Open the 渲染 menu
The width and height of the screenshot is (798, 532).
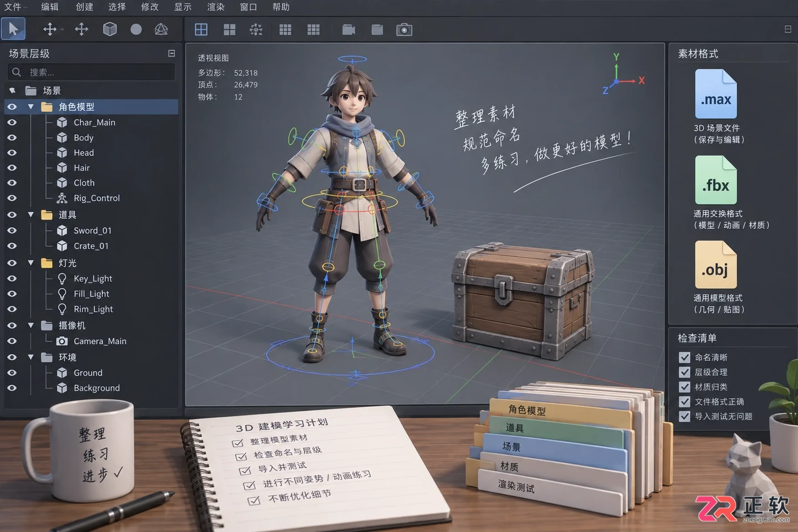(x=216, y=7)
